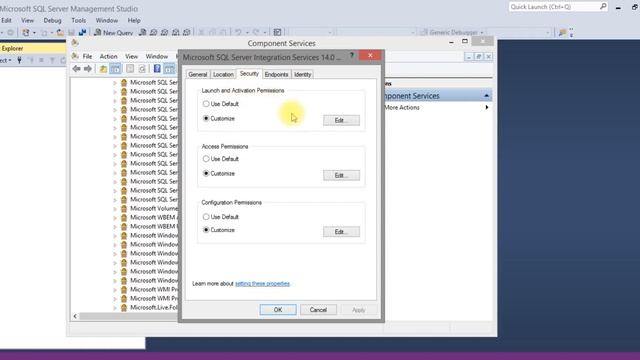The image size is (640, 360).
Task: Open the Tools menu in SSMS
Action: click(78, 20)
